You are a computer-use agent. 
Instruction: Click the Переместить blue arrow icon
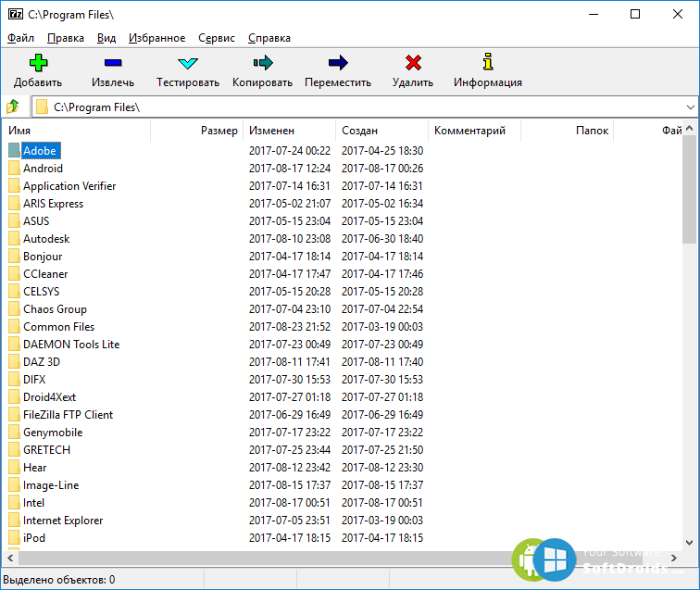click(338, 63)
